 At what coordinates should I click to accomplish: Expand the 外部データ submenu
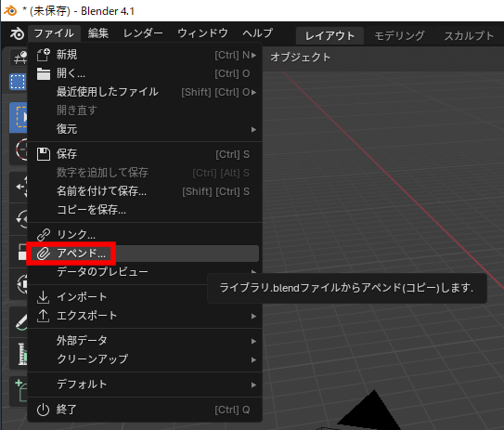pos(145,341)
